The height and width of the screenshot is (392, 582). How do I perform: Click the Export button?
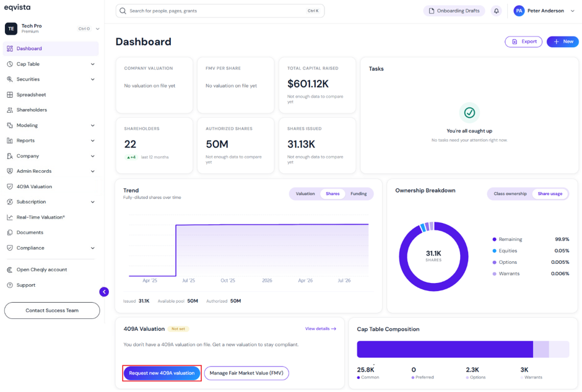pos(523,41)
